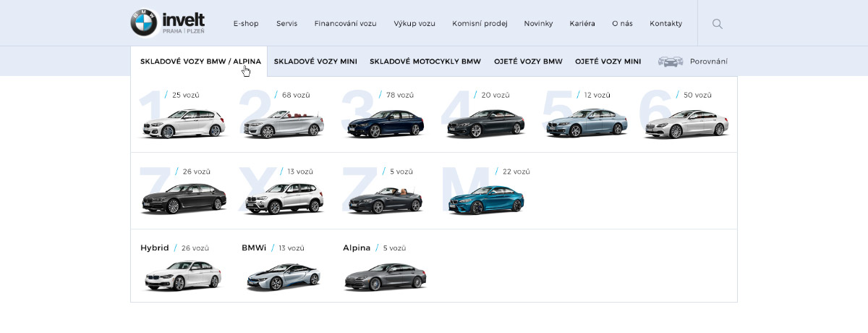Image resolution: width=868 pixels, height=333 pixels.
Task: Click the Alpina category label
Action: [x=357, y=248]
